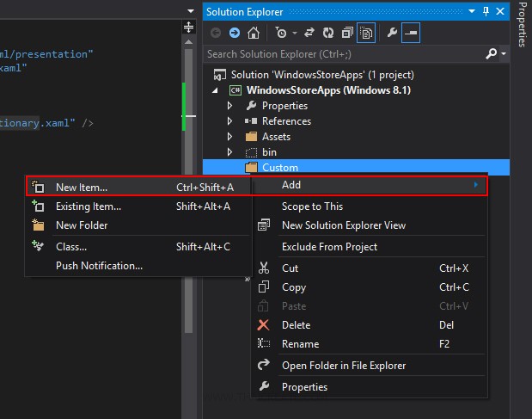The image size is (532, 419).
Task: Open the editor tab list dropdown arrow
Action: [191, 11]
